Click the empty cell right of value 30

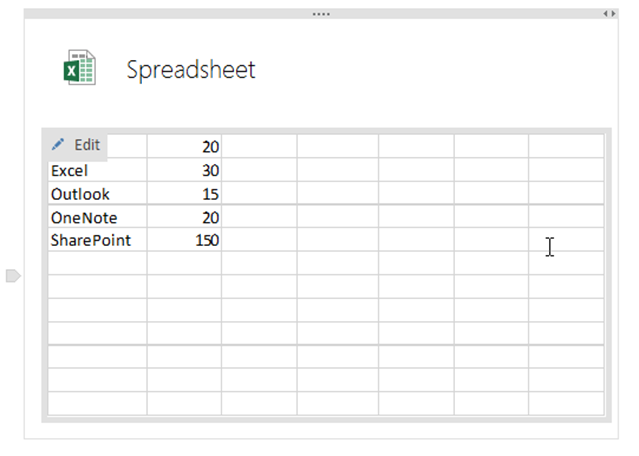[259, 171]
